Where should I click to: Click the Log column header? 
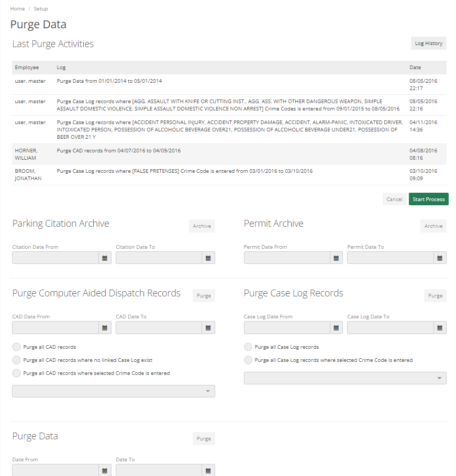[x=61, y=68]
